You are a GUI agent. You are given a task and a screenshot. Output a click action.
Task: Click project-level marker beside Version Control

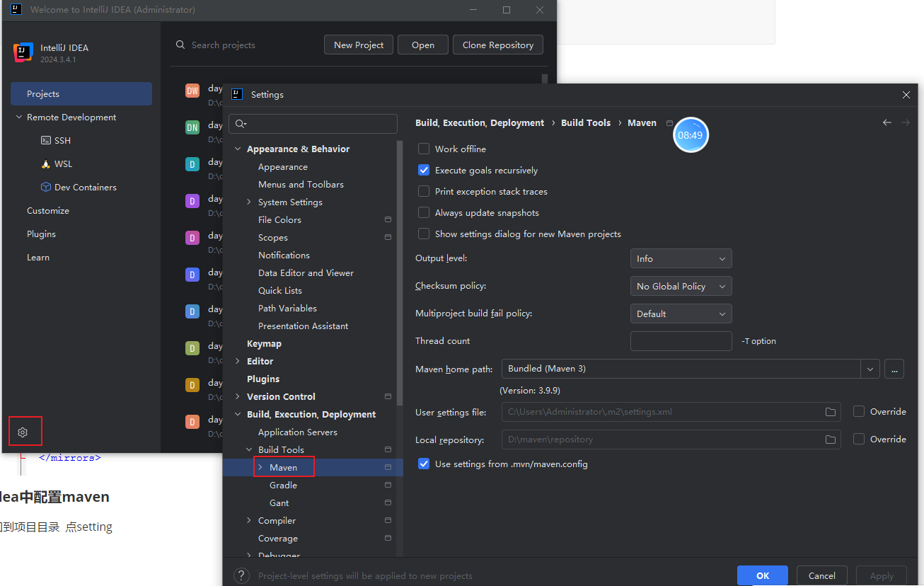point(388,396)
